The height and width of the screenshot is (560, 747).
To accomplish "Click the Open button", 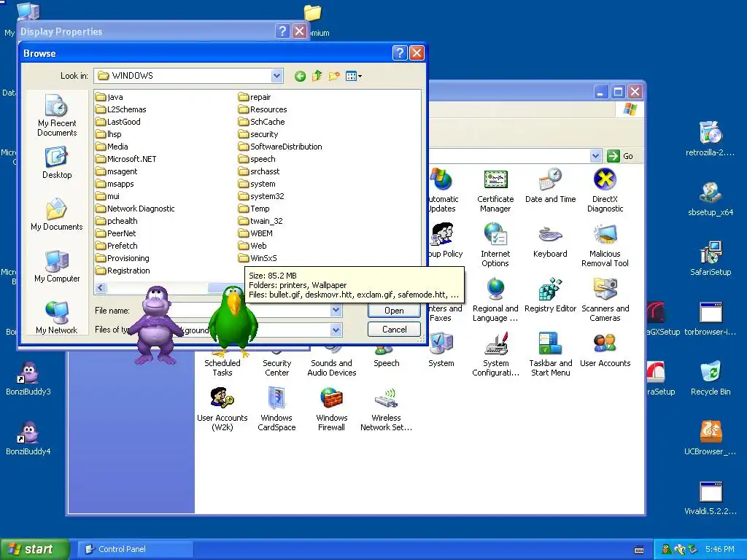I will [394, 311].
